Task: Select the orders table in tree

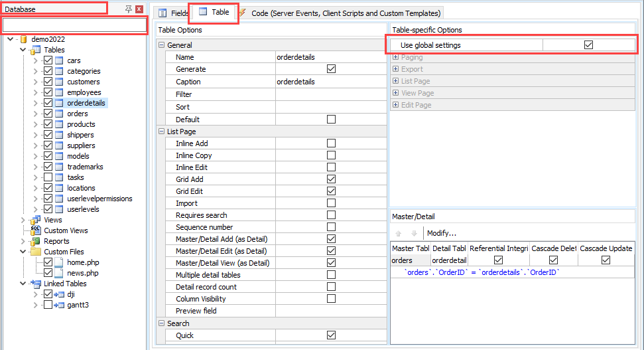Action: (x=78, y=114)
